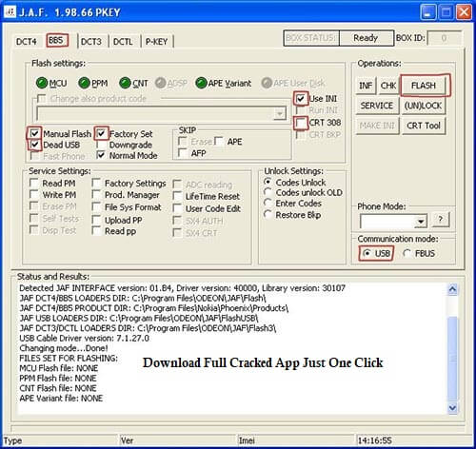The image size is (476, 449).
Task: Open the CRT Tool
Action: (x=424, y=126)
